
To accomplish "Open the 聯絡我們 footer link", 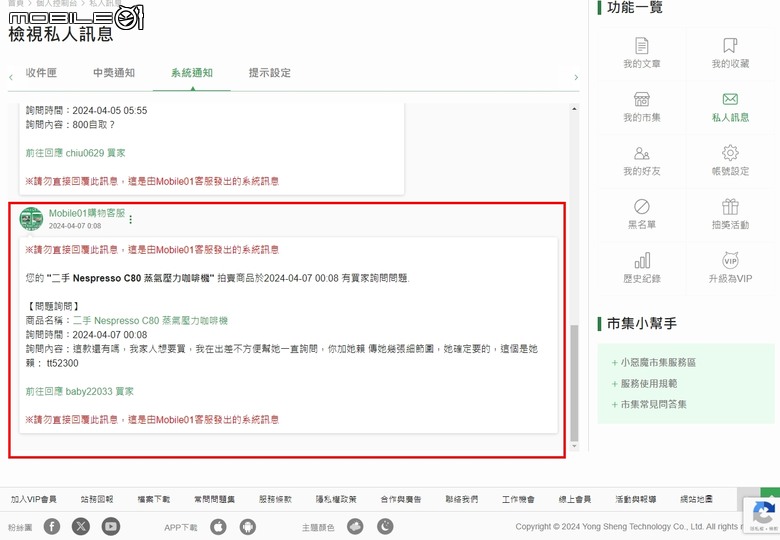I will point(462,499).
